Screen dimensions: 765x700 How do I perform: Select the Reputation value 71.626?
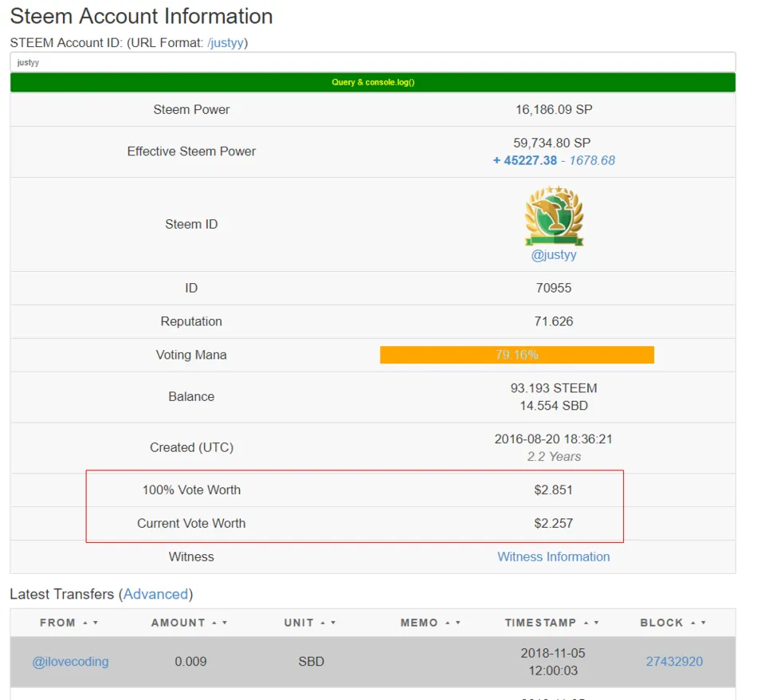[554, 321]
